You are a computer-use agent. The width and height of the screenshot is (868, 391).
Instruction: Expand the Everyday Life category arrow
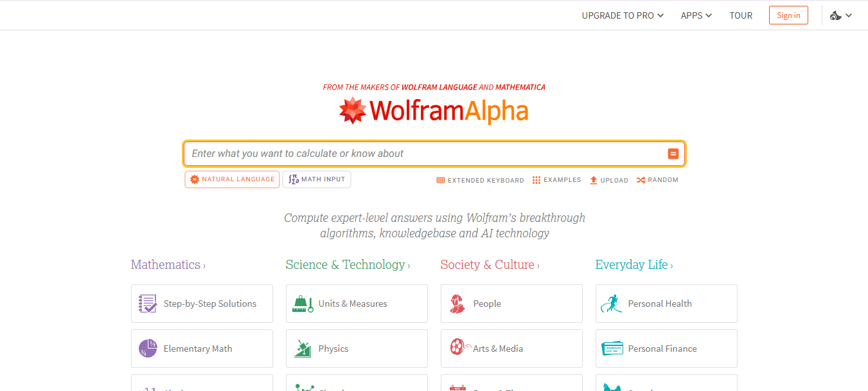(x=671, y=266)
